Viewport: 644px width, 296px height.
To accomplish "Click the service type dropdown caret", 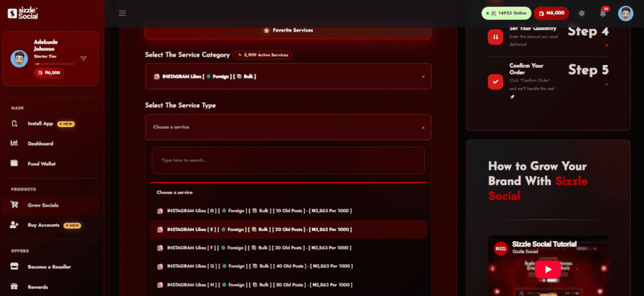I will pyautogui.click(x=423, y=127).
